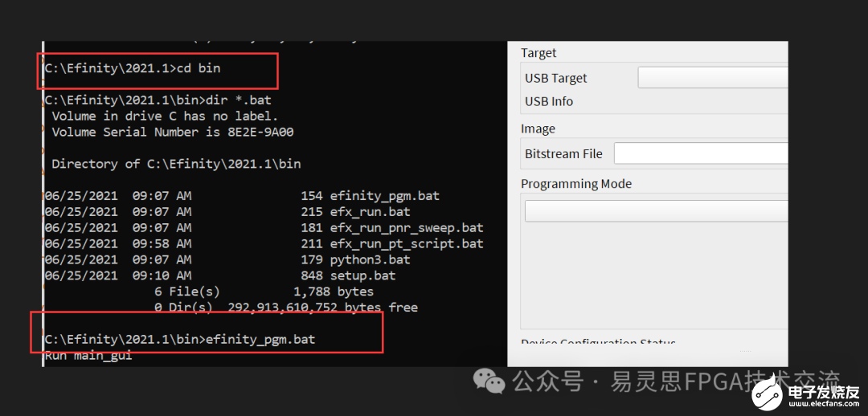Viewport: 868px width, 416px height.
Task: Click the 'cd bin' command line
Action: (x=133, y=68)
